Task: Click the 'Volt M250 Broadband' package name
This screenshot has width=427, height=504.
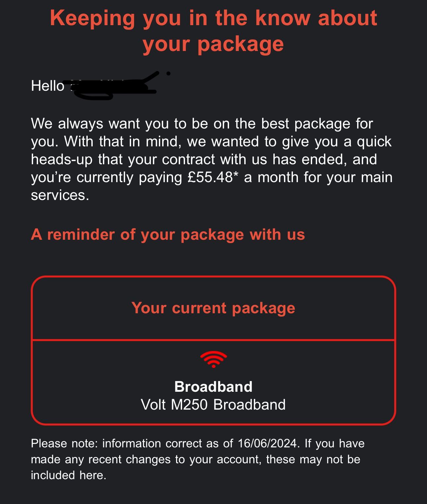Action: pos(213,405)
